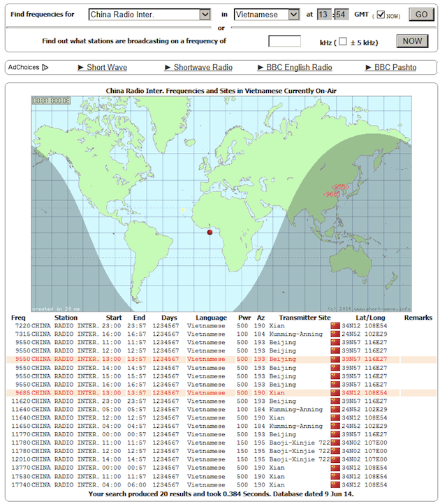Click Baoji-Xinjie 722 in the 12010 row
The width and height of the screenshot is (447, 504).
point(300,459)
